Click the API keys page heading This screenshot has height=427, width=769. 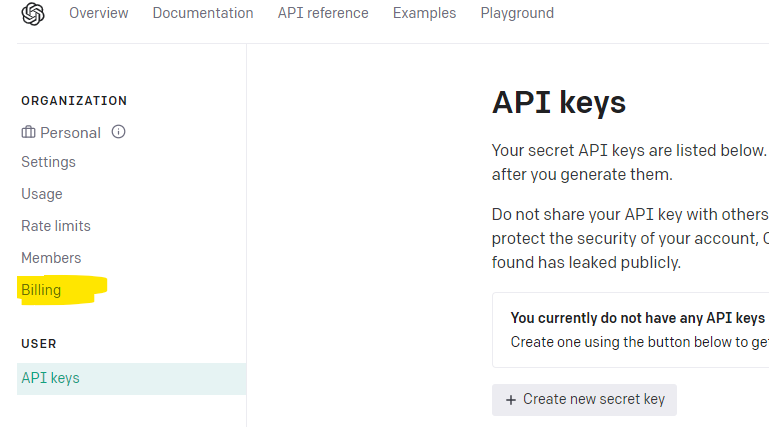pos(559,102)
